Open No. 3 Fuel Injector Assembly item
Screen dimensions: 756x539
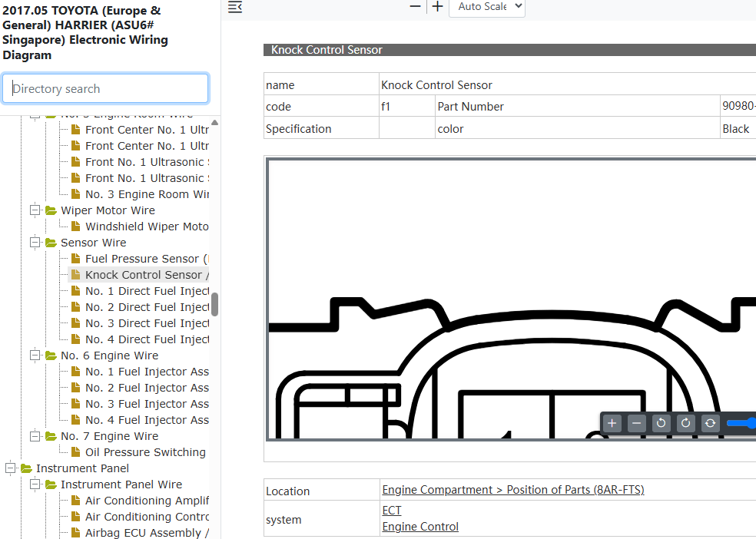click(147, 404)
